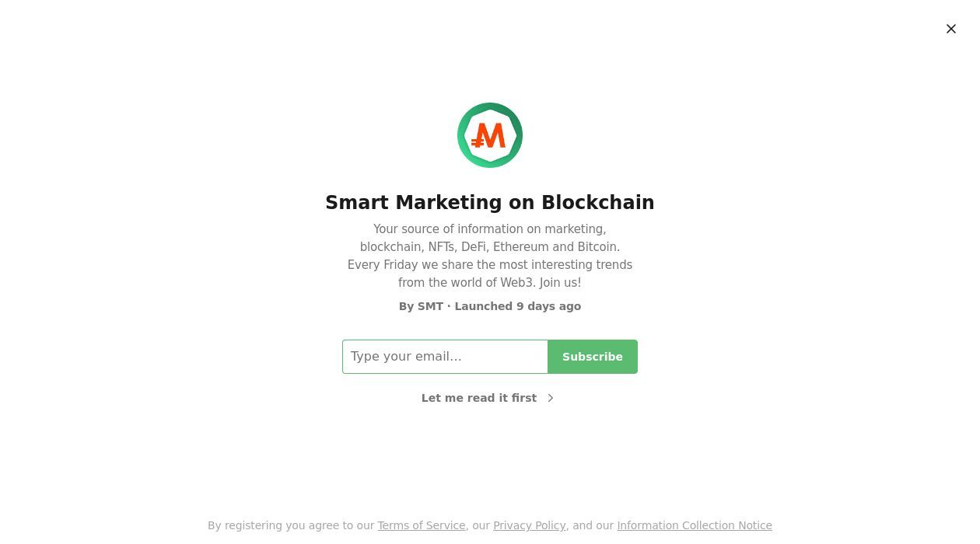Open the Privacy Policy link
The height and width of the screenshot is (544, 980).
click(529, 525)
